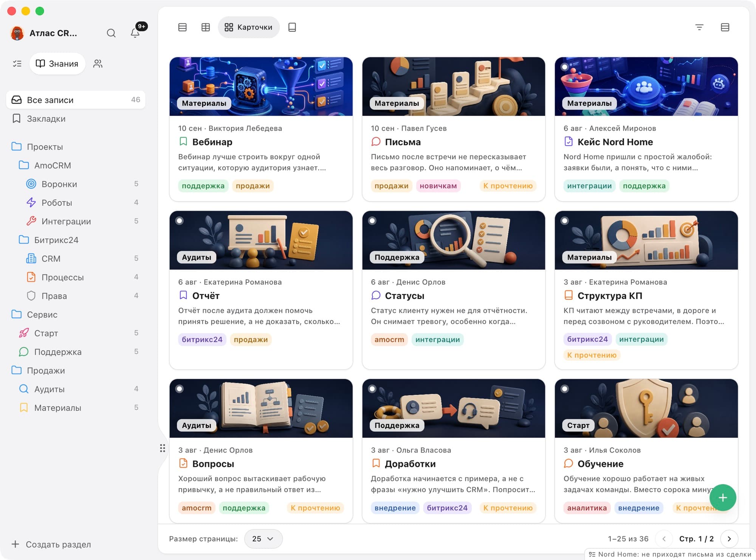
Task: Select the Статусы card's round checkbox
Action: click(372, 220)
